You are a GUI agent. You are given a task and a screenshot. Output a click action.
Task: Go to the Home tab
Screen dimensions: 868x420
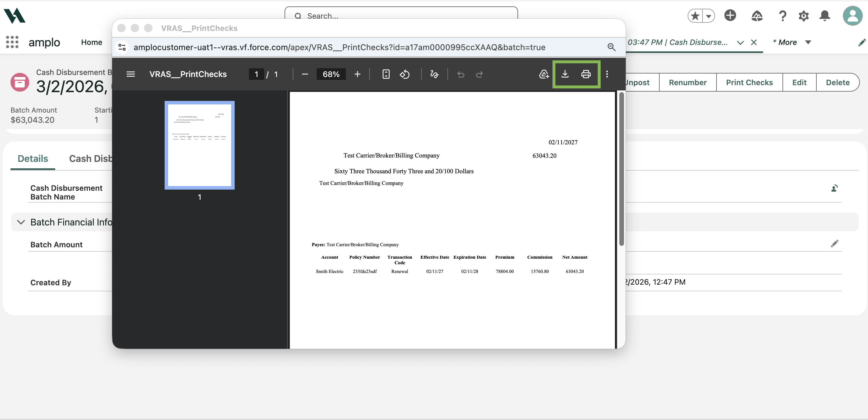tap(92, 43)
